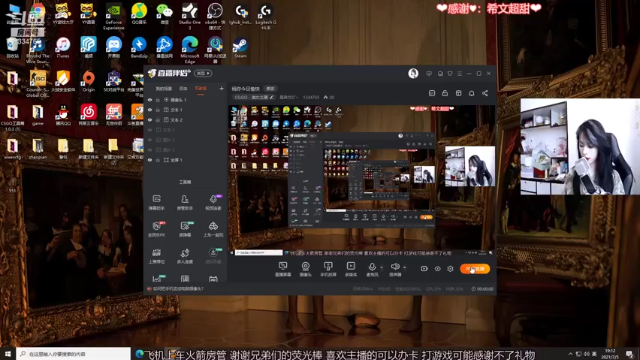Expand the system tray hidden icons chevron
The width and height of the screenshot is (640, 360).
(570, 353)
